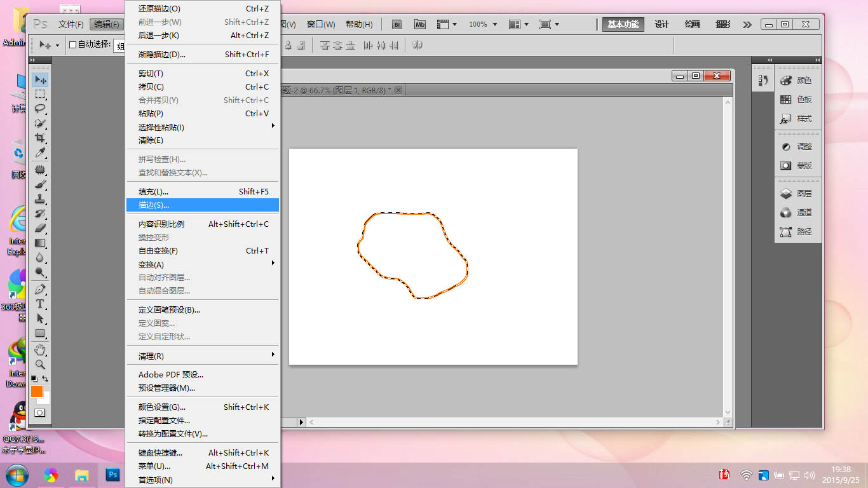Select the Rectangular Marquee tool

[40, 94]
